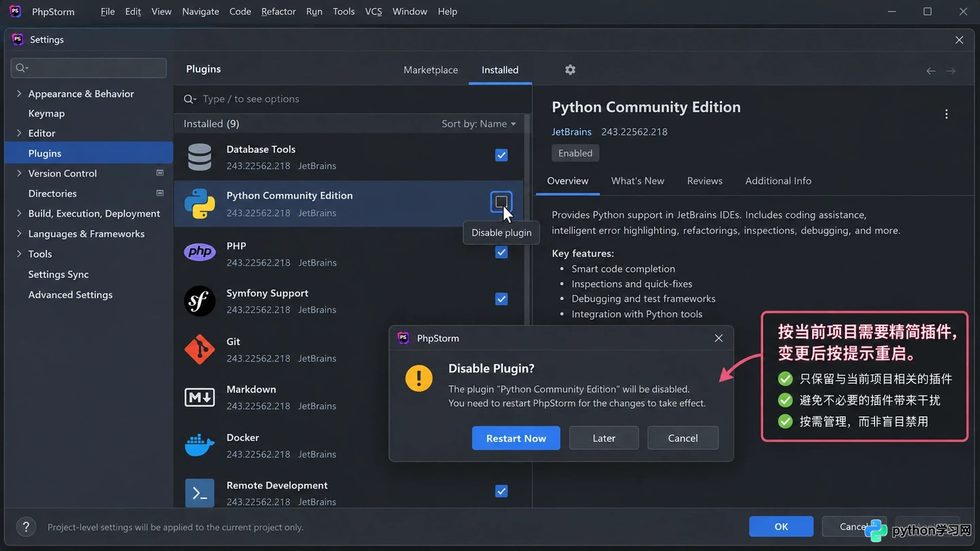The image size is (980, 551).
Task: Switch to the Marketplace tab
Action: coord(431,70)
